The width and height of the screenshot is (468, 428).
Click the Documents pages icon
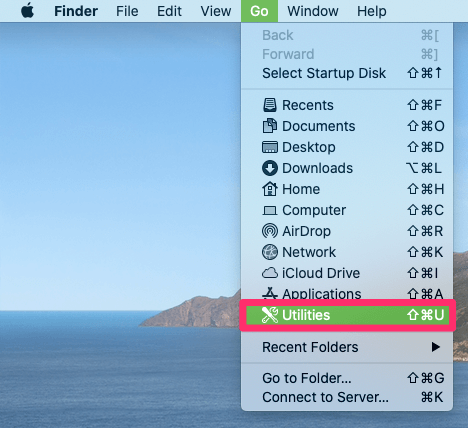pos(270,126)
